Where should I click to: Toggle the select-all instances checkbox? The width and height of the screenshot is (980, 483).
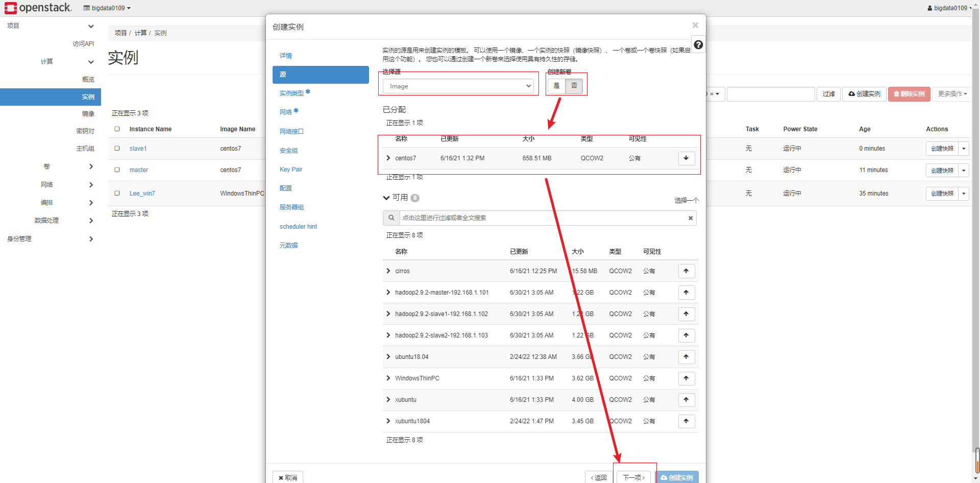117,129
